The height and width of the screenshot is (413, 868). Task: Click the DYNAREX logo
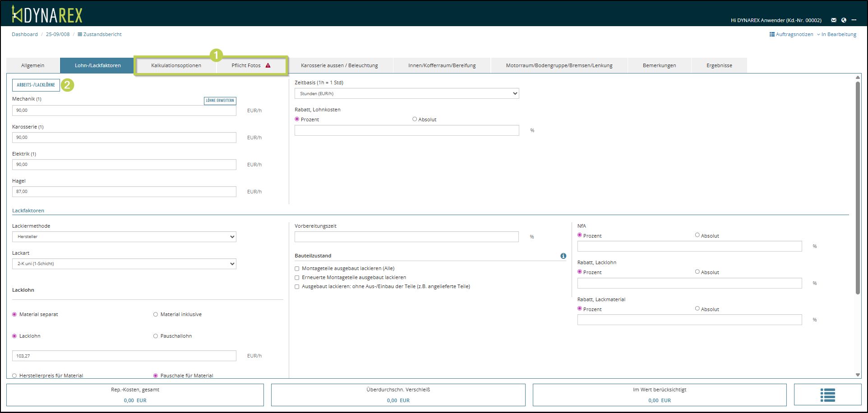click(x=47, y=14)
